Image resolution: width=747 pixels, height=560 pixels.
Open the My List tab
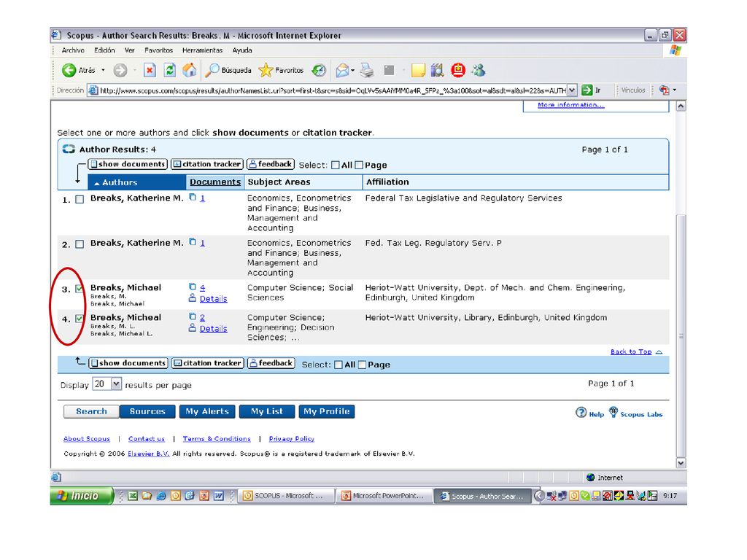[267, 411]
